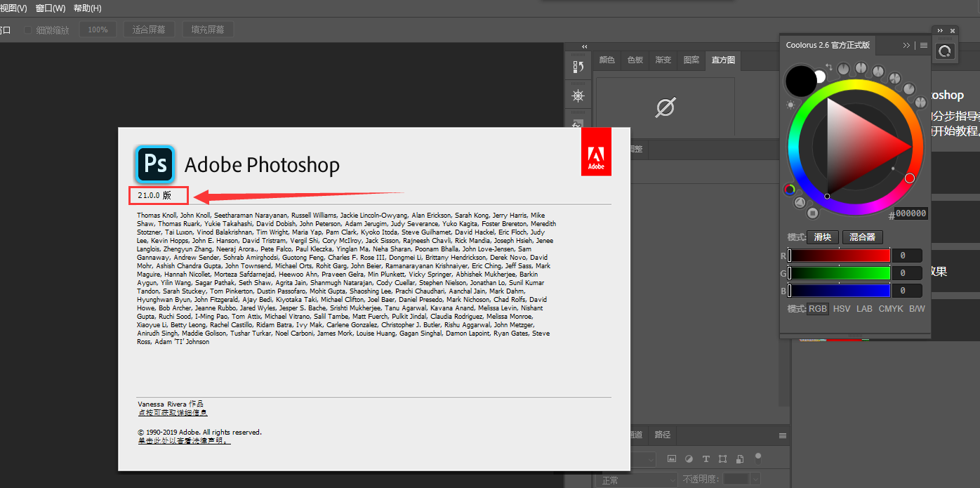Image resolution: width=980 pixels, height=488 pixels.
Task: Select HSV slider mode in Coolorus
Action: [842, 309]
